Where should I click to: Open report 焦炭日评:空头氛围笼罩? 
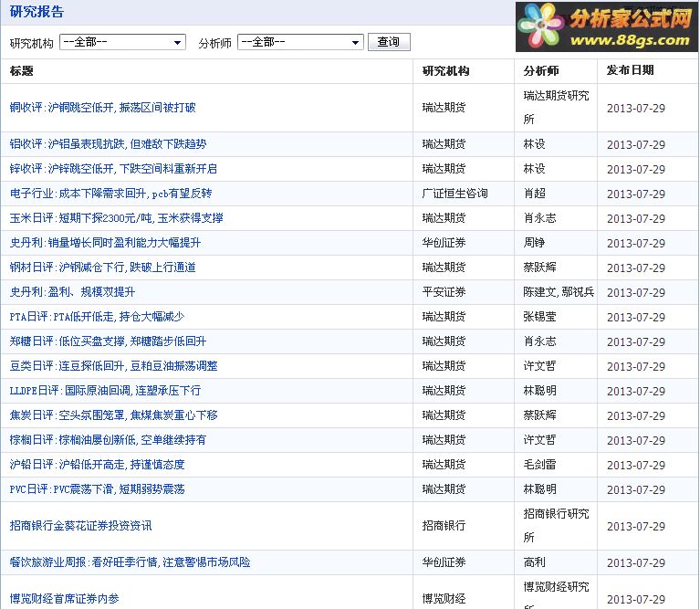point(113,415)
